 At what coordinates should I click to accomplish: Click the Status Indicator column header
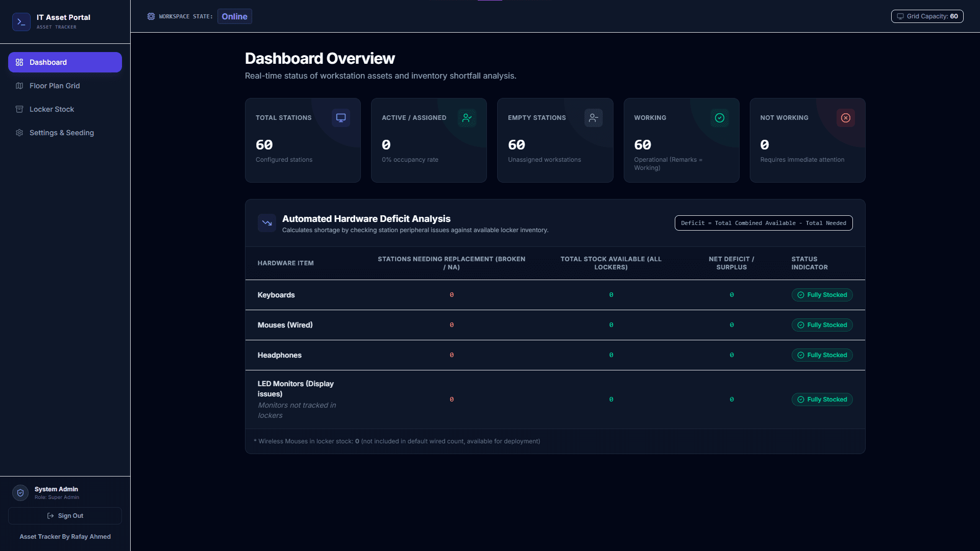(810, 263)
